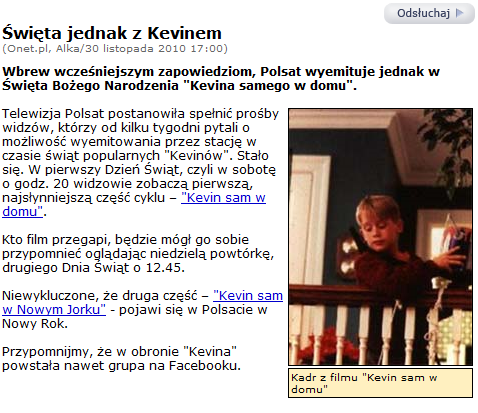Screen dimensions: 478x413
Task: Click the headline "Święta jednak z Kevinem"
Action: click(112, 33)
